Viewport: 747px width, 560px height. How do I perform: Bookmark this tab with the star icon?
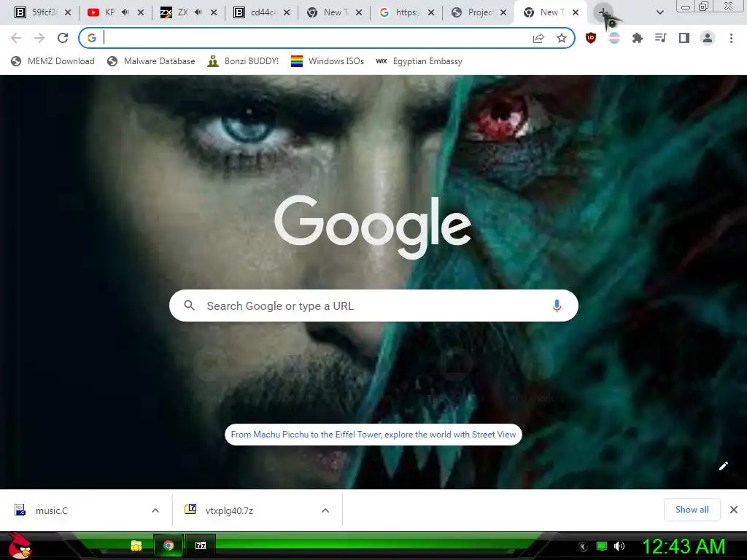tap(562, 38)
